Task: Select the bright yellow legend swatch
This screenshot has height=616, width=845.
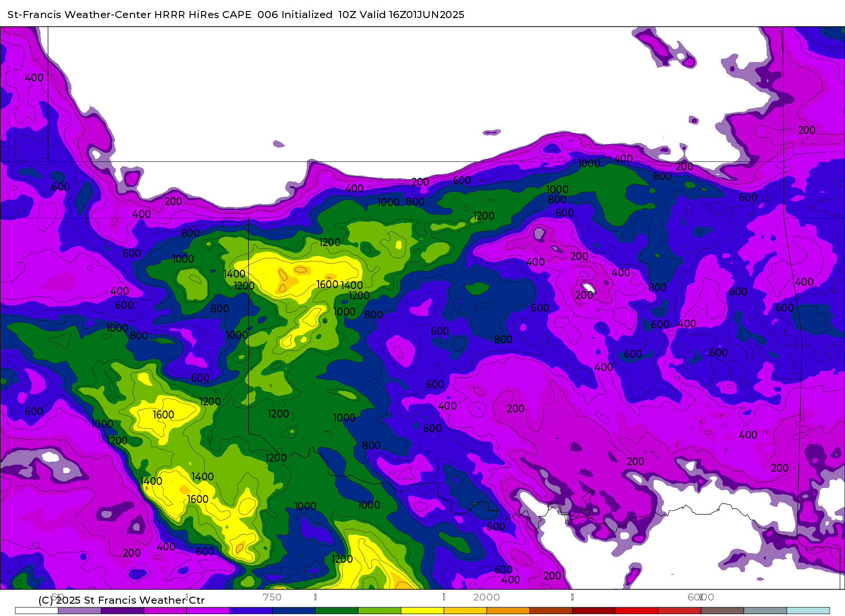Action: pos(422,611)
